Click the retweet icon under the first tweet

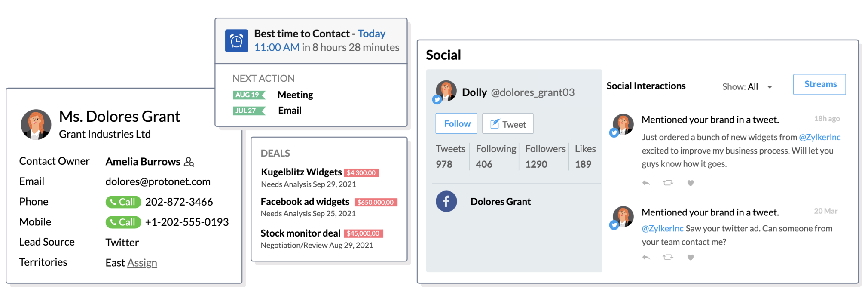(668, 182)
